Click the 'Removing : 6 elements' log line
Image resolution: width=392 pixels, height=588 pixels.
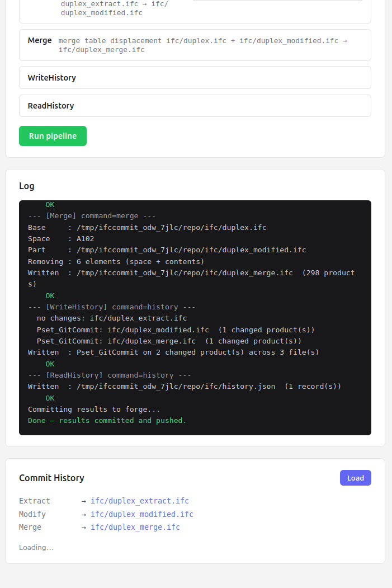116,262
